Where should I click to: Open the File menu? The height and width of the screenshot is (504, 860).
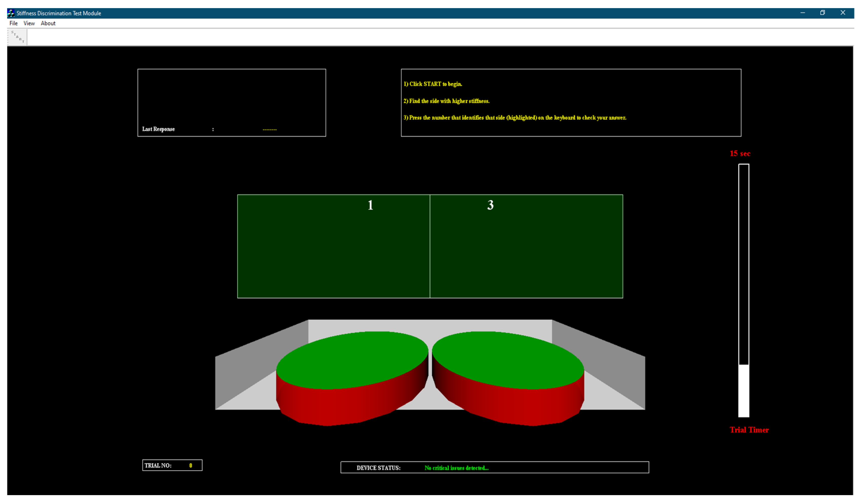(13, 23)
